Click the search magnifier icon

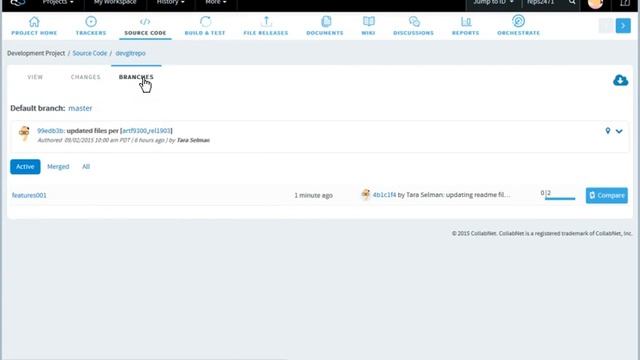(x=572, y=2)
